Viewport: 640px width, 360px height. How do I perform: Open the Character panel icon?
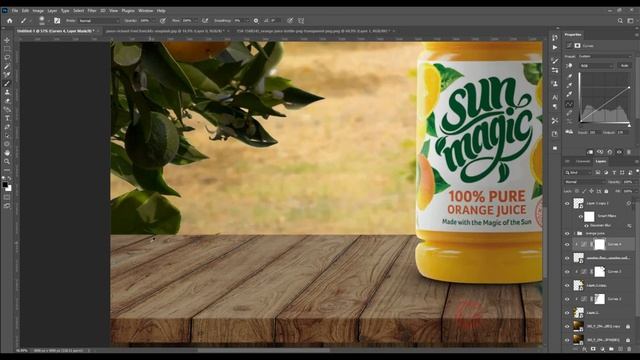tap(555, 98)
